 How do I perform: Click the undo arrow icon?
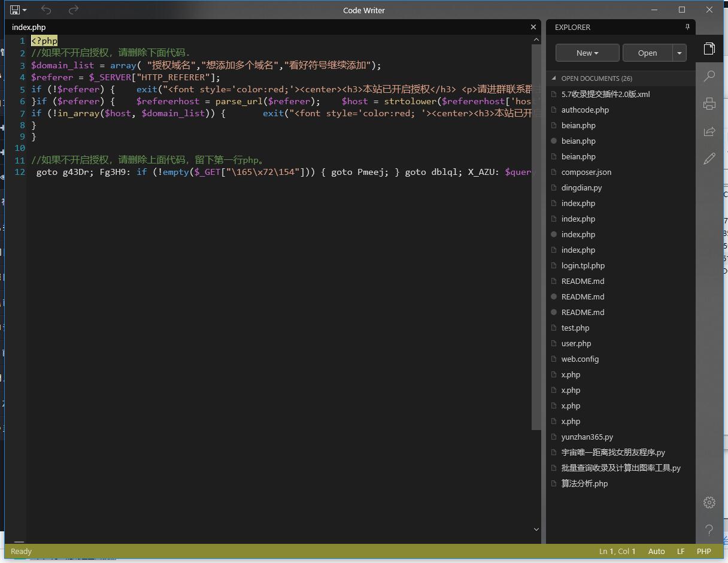[46, 10]
